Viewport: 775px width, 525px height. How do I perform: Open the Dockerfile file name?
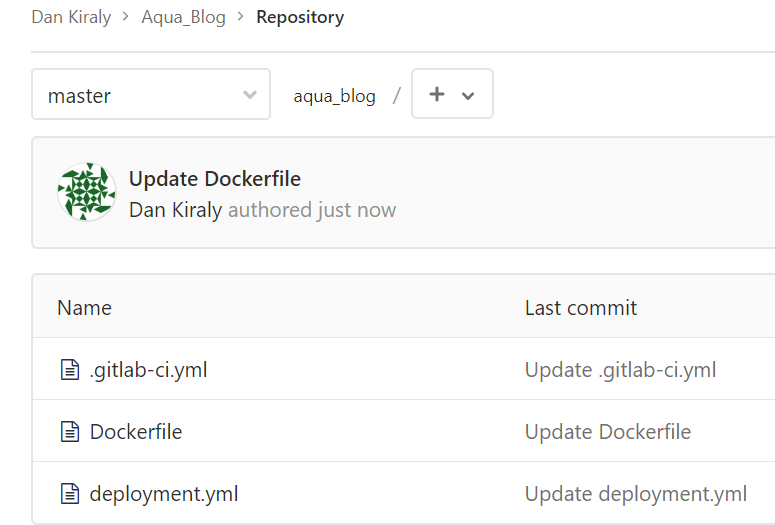(136, 432)
